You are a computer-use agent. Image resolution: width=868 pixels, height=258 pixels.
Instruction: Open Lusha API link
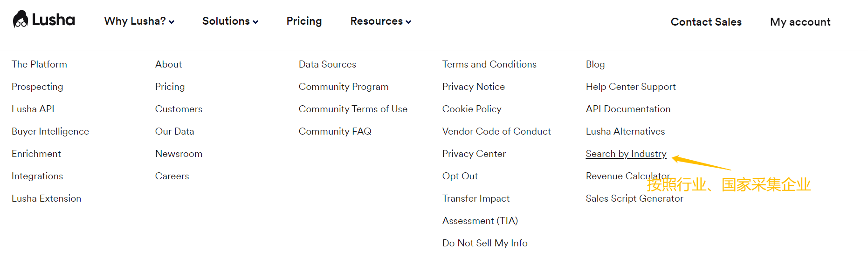[33, 109]
